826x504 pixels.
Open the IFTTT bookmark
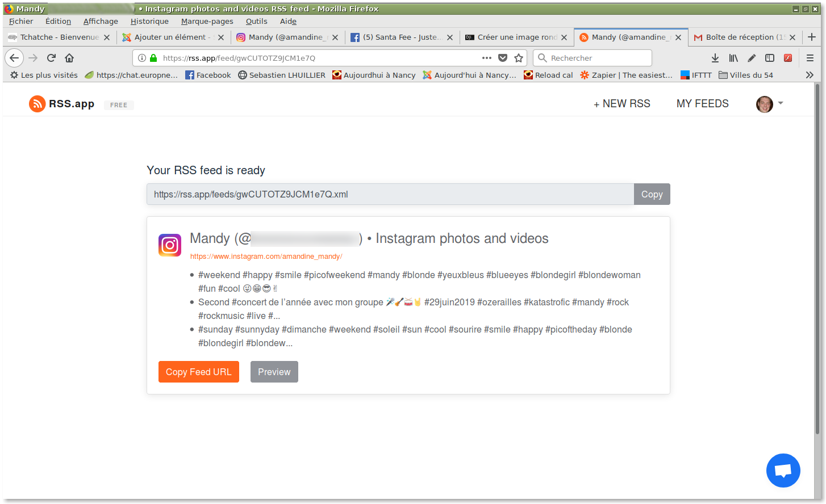point(696,75)
